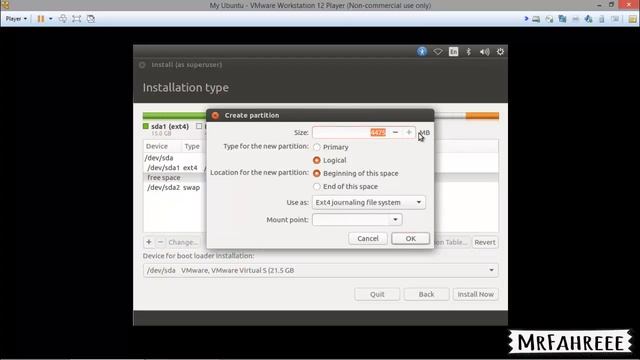Decrease partition size with minus button

click(x=395, y=132)
